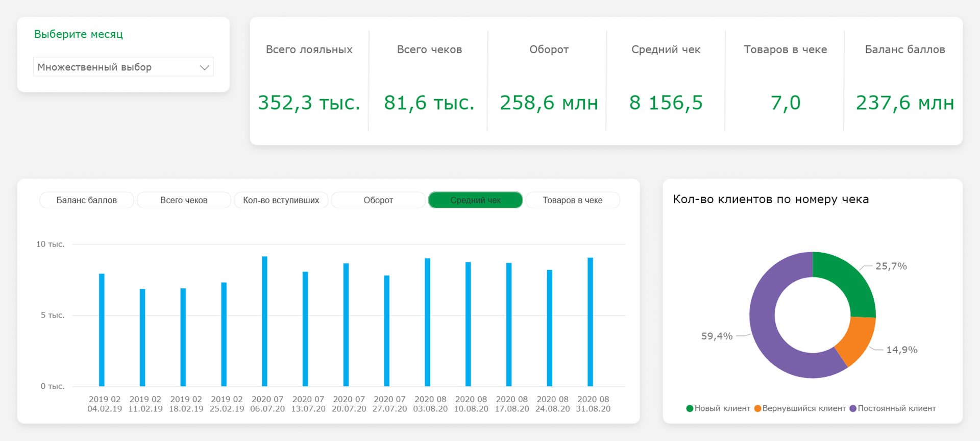Click orange Вернувшийся клиент legend marker

tap(757, 408)
